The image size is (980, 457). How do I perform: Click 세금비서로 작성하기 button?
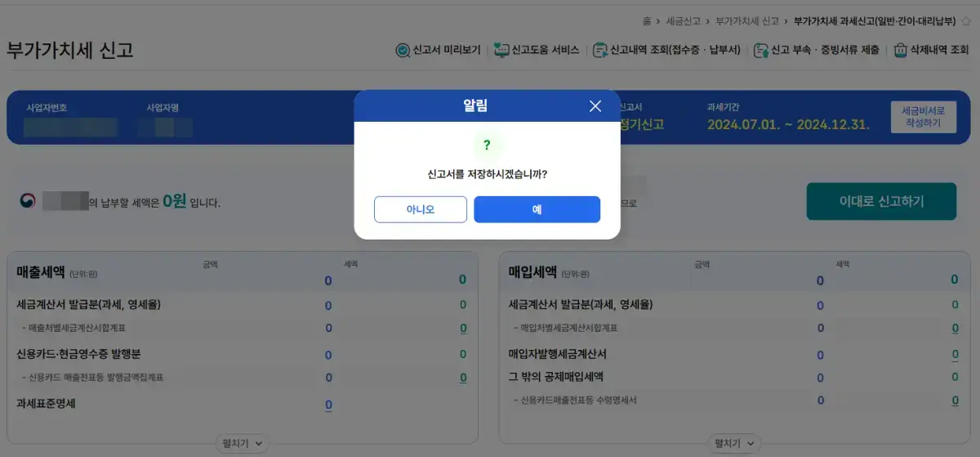923,116
